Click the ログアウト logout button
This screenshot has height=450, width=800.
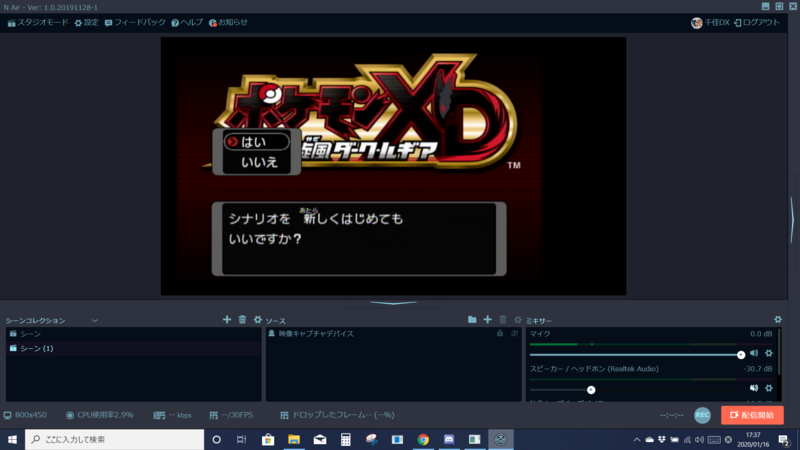pos(757,22)
